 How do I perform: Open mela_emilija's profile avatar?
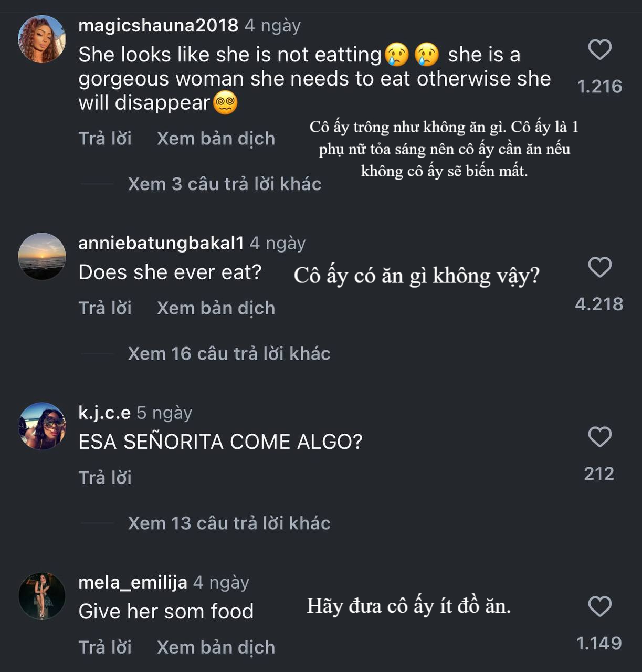[42, 596]
